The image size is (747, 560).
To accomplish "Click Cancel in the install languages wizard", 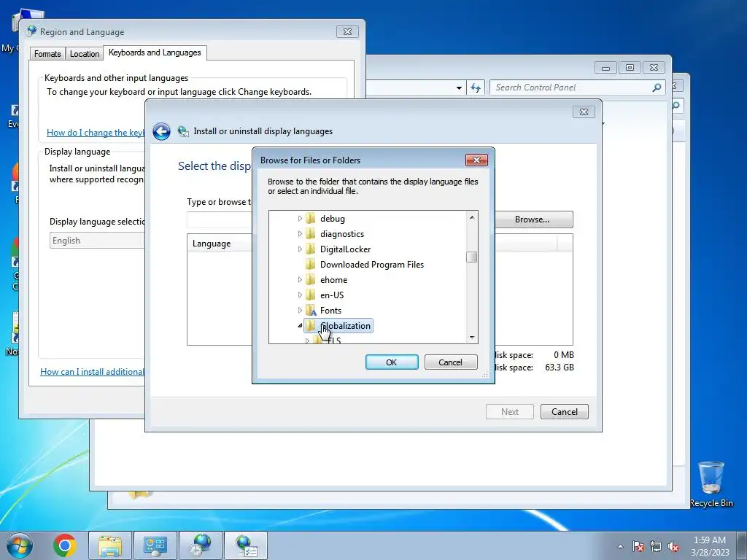I will pyautogui.click(x=565, y=411).
